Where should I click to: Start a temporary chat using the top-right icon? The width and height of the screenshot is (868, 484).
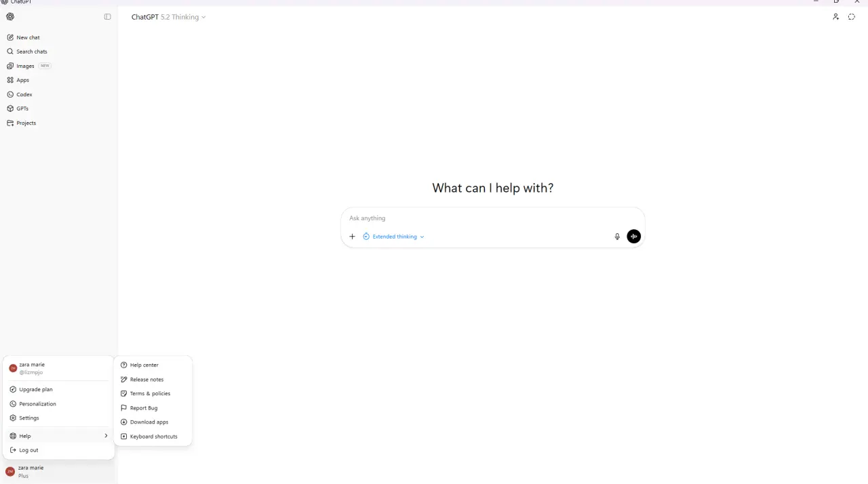852,17
